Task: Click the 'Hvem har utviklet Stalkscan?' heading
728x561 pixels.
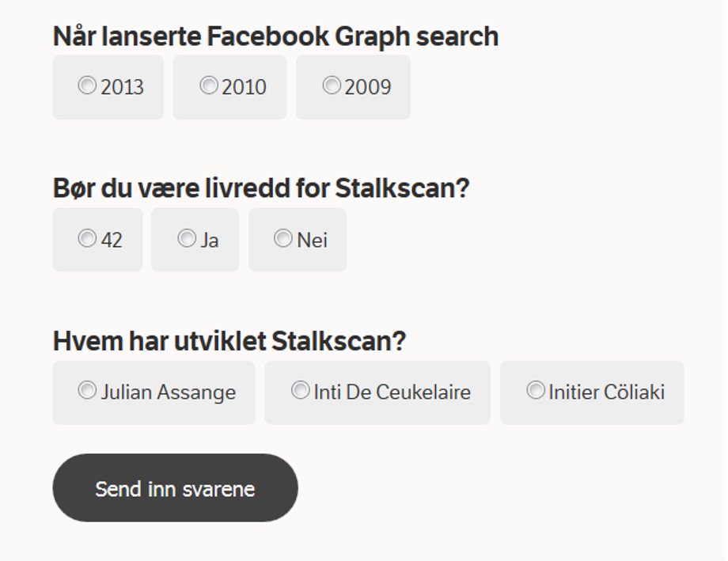Action: [229, 341]
